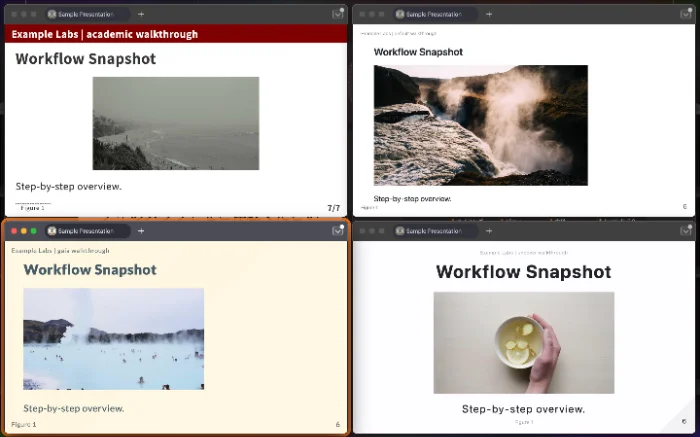This screenshot has width=700, height=437.
Task: Open a new tab in the academic walkthrough window
Action: [140, 15]
